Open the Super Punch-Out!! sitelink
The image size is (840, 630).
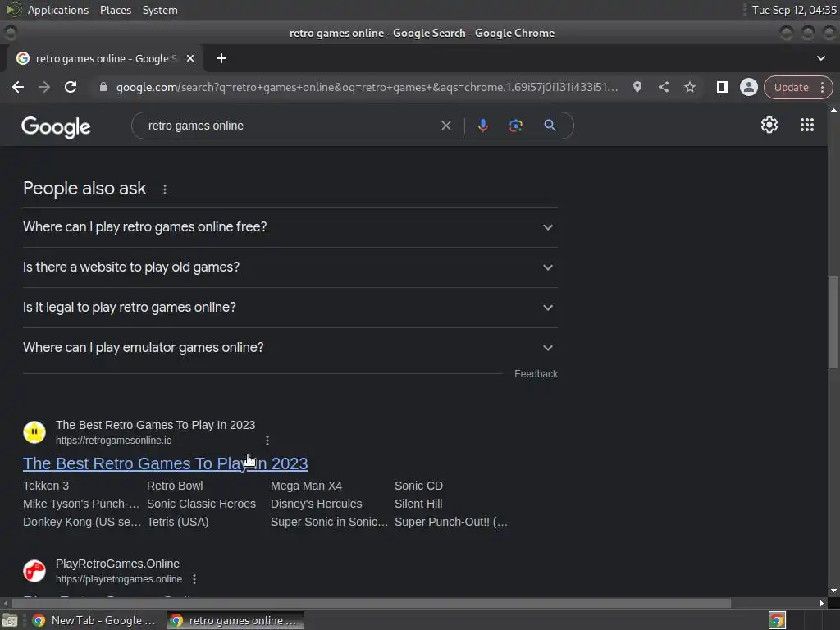[x=451, y=522]
